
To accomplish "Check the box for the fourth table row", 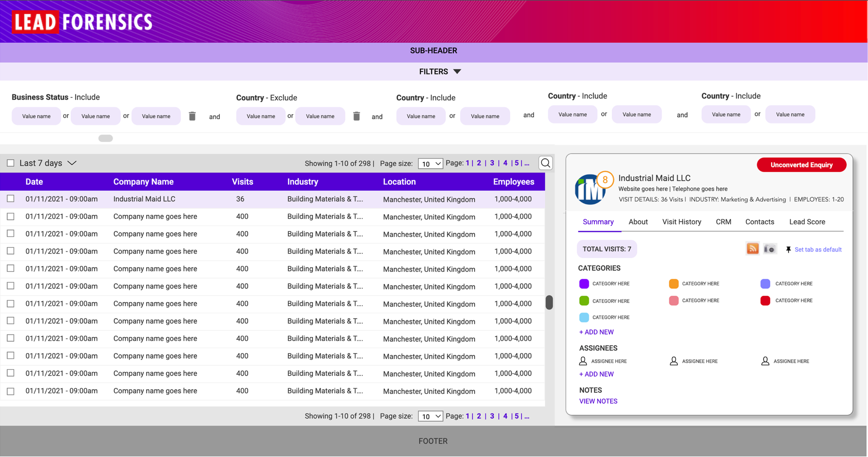I will click(10, 251).
